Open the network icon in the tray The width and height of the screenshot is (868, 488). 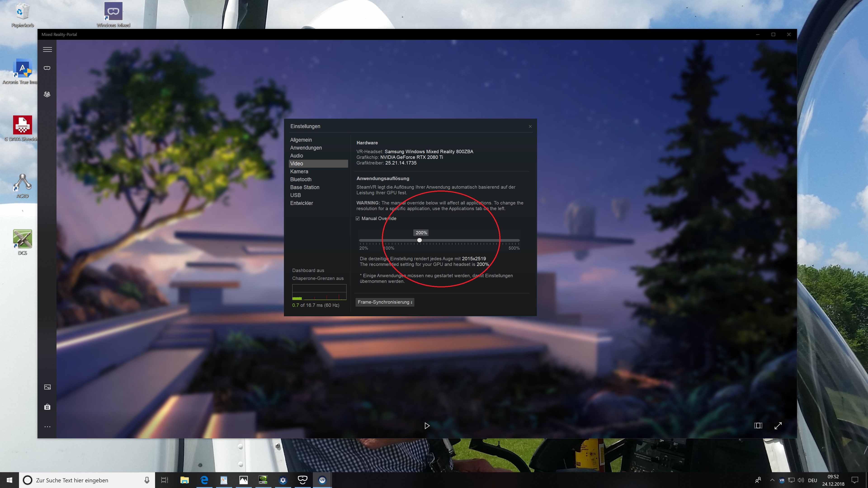(791, 480)
